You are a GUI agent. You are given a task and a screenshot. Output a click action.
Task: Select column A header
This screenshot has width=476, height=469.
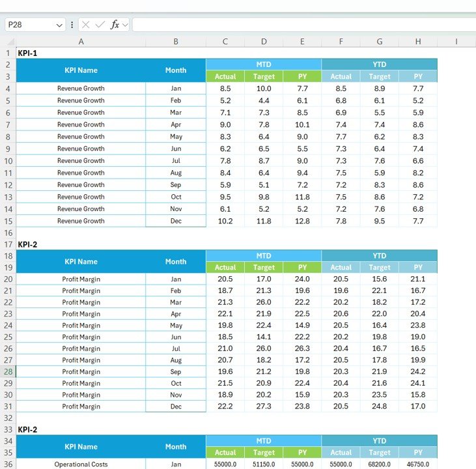coord(81,42)
